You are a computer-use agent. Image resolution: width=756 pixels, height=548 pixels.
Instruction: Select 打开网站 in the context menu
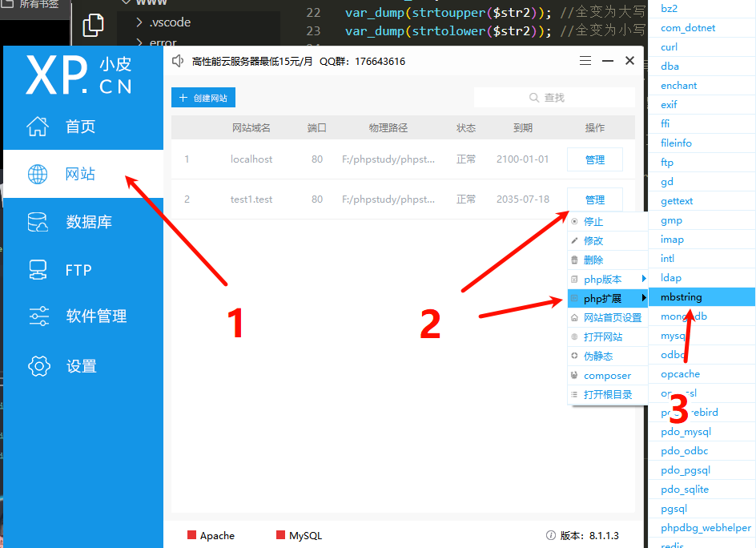[608, 336]
